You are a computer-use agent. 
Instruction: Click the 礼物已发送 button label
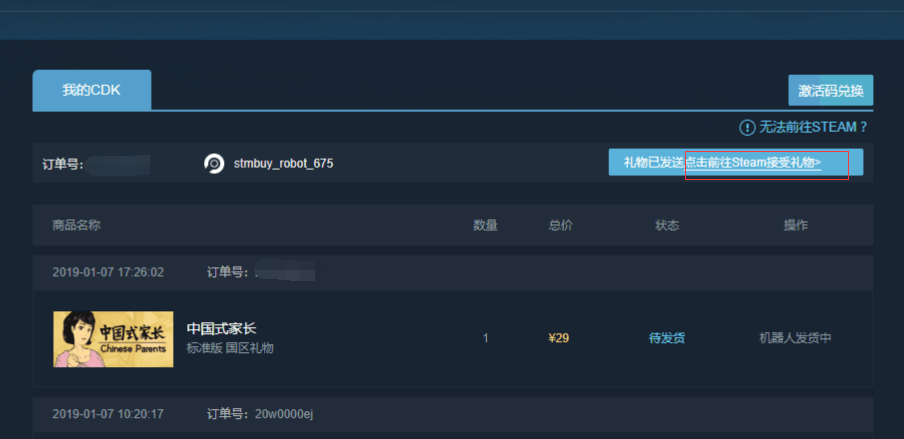point(654,163)
